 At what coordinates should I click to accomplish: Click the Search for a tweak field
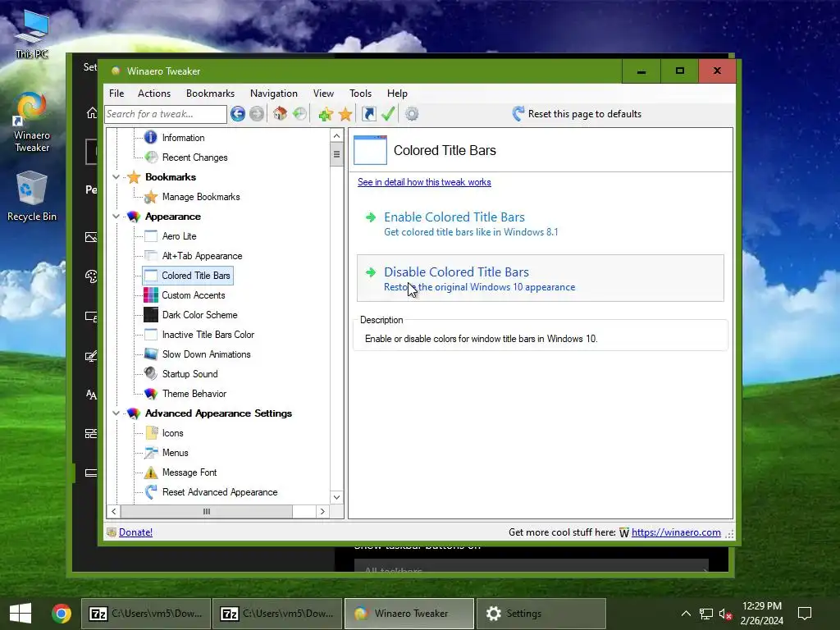click(x=165, y=113)
